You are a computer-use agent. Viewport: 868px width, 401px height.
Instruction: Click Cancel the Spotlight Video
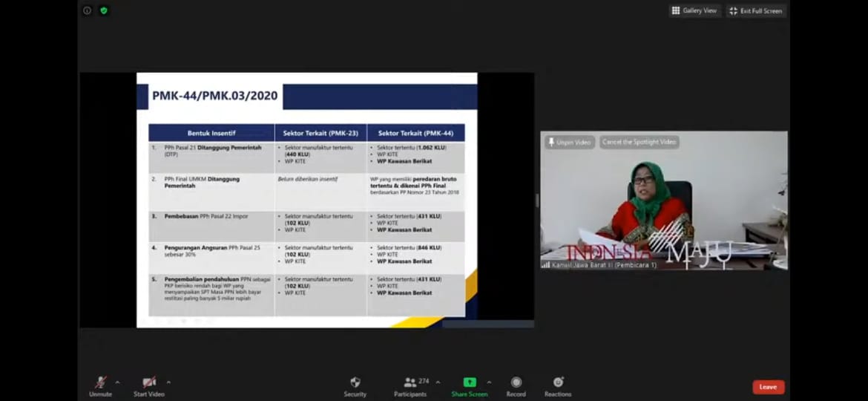pos(639,142)
